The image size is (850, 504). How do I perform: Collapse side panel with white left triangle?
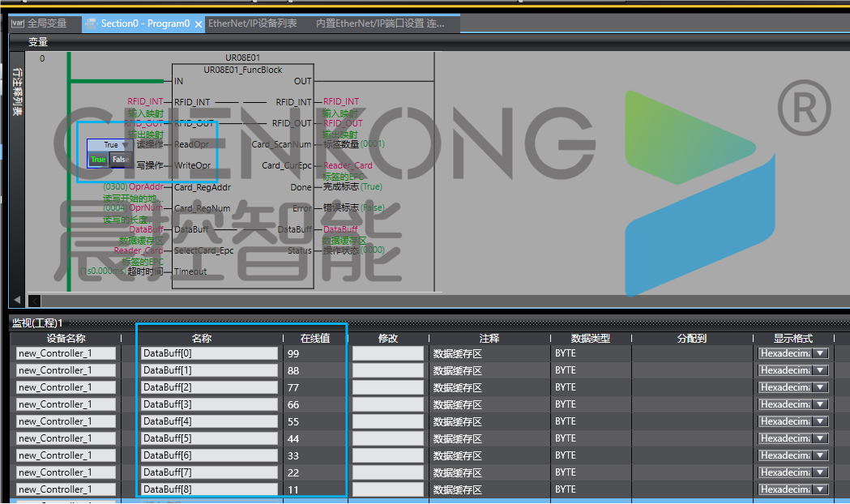click(x=17, y=300)
